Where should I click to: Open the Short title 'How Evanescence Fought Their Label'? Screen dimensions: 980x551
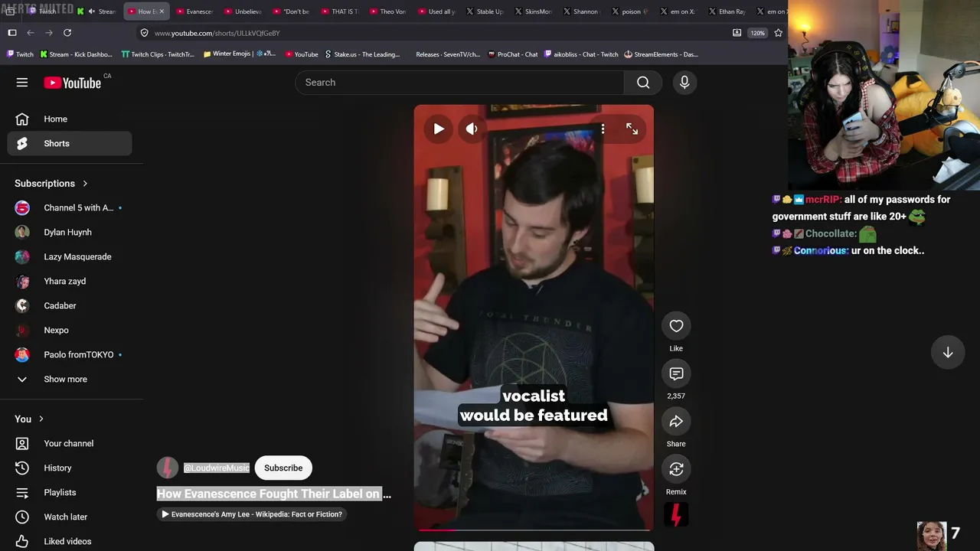[274, 494]
